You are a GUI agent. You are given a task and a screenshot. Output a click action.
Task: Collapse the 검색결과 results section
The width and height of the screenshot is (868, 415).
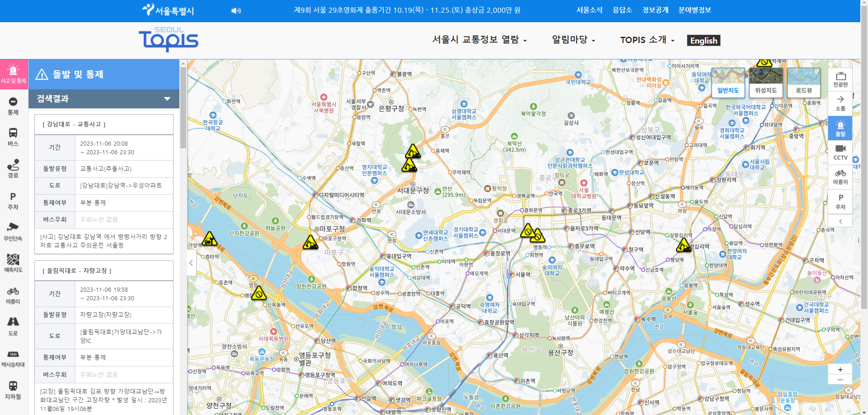167,98
